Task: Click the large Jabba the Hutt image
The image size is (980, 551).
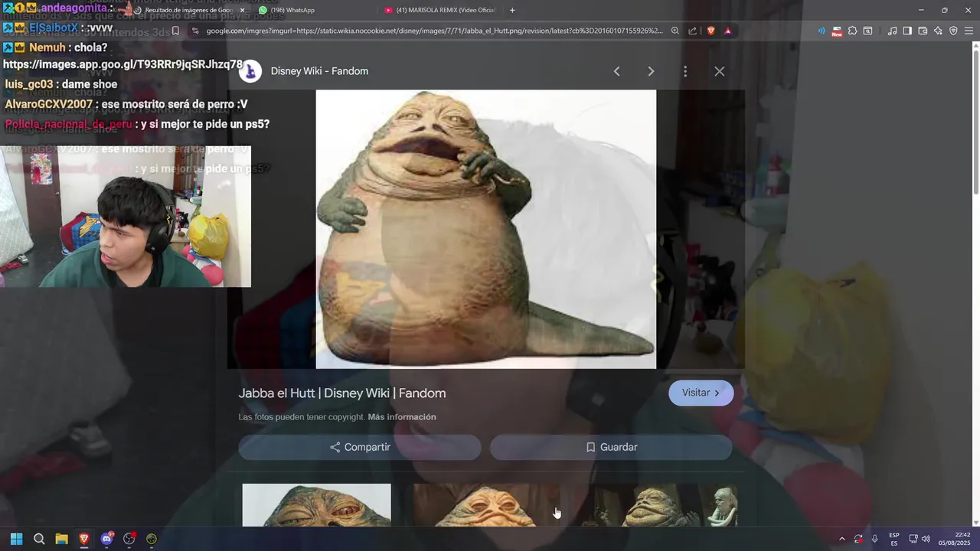Action: click(x=485, y=230)
